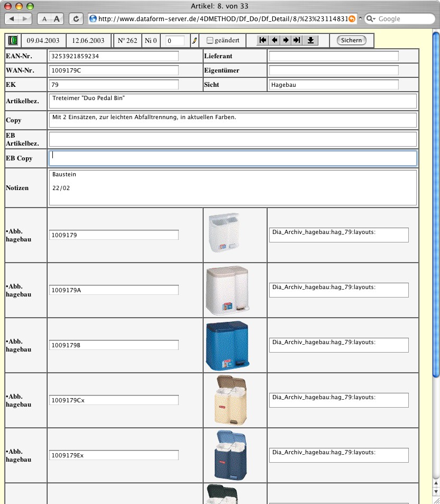
Task: Open the Google search magnifier dropdown
Action: 371,19
